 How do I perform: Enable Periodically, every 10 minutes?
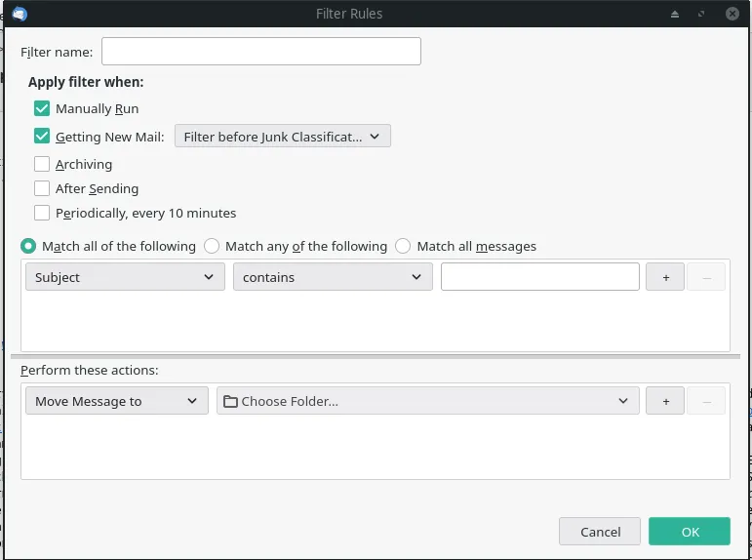pyautogui.click(x=42, y=213)
